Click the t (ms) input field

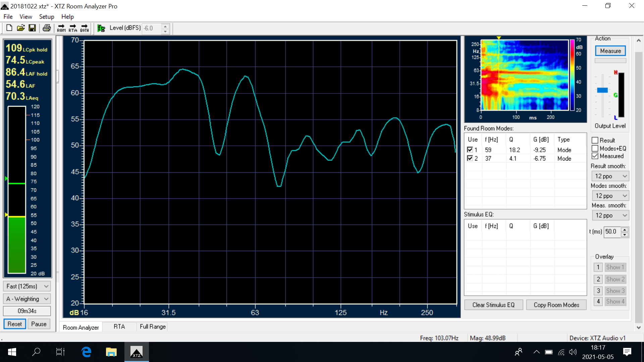tap(612, 232)
